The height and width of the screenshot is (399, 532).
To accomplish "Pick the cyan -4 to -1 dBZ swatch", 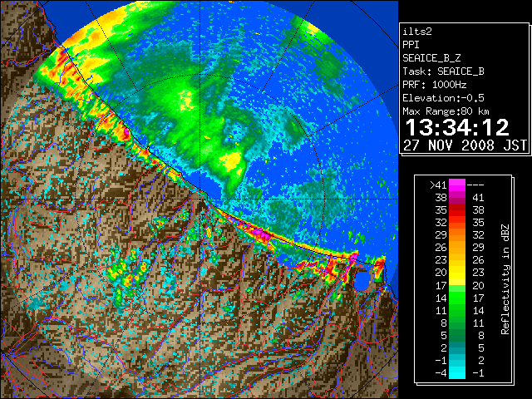I will pos(457,373).
